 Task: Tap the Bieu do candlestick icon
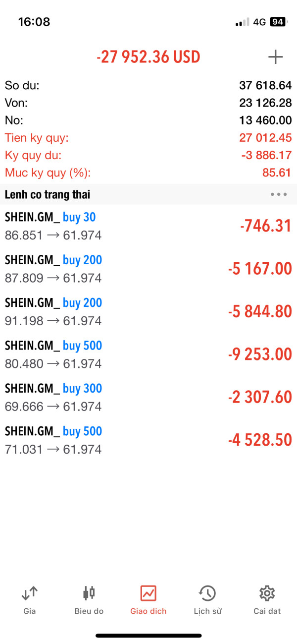[x=89, y=592]
